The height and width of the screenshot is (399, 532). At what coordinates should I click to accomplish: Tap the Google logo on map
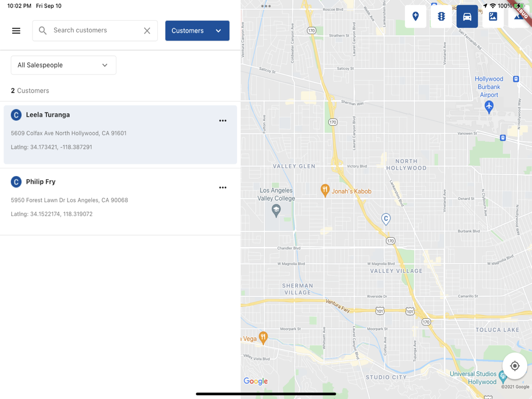pyautogui.click(x=255, y=381)
